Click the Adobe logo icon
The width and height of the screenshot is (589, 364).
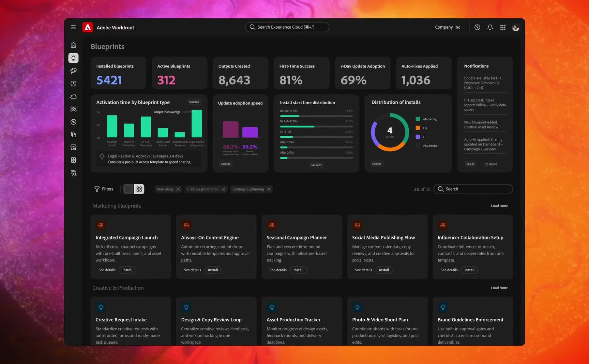tap(88, 27)
